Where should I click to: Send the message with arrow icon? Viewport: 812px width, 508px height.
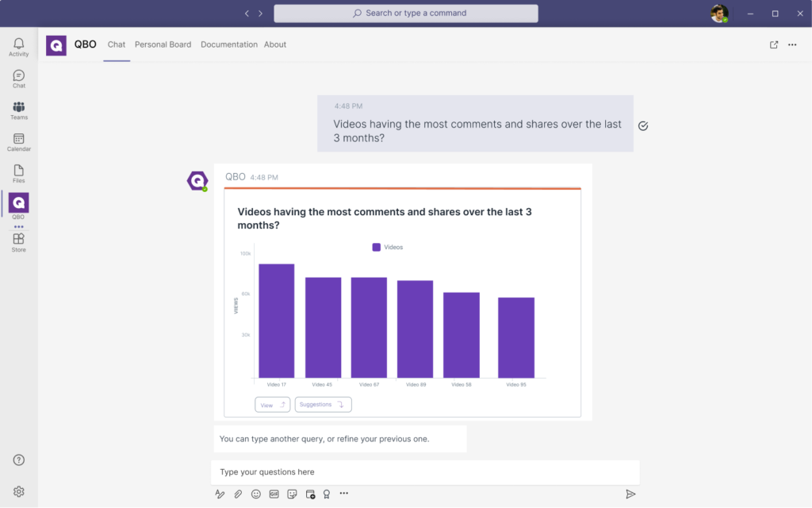pos(630,494)
